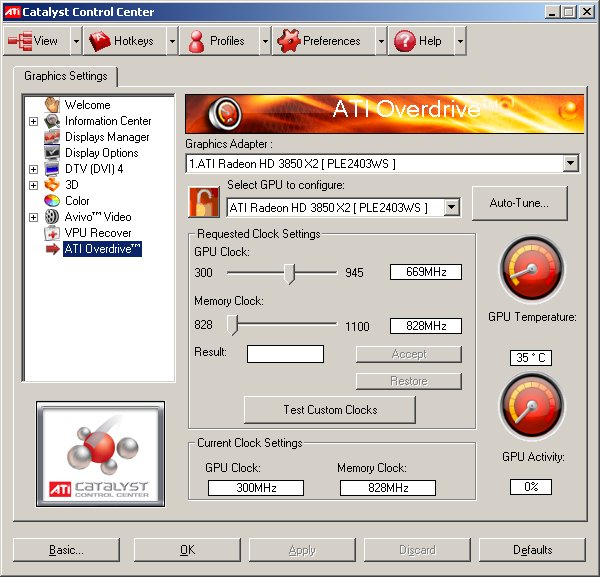
Task: Expand the DTV (DVI) 4 tree node
Action: click(34, 169)
